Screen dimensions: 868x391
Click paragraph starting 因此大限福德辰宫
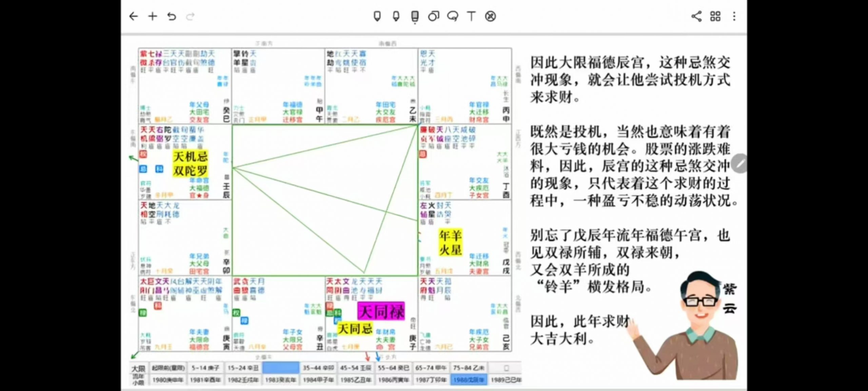tap(630, 80)
